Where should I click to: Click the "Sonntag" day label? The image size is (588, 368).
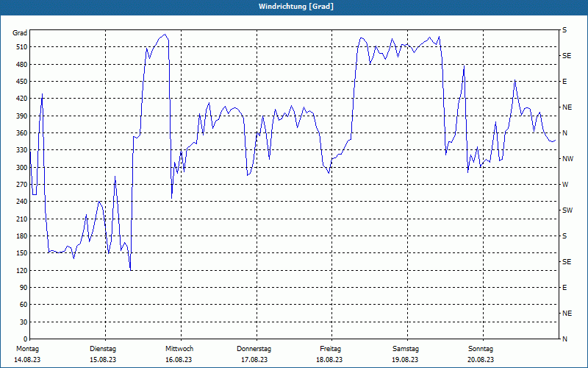(x=481, y=349)
